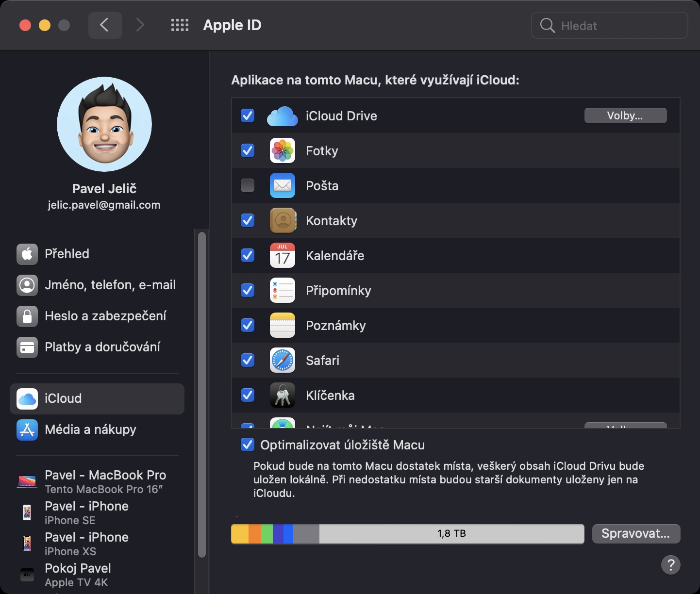
Task: Uncheck Optimalizovat úložiště Macu
Action: tap(248, 445)
